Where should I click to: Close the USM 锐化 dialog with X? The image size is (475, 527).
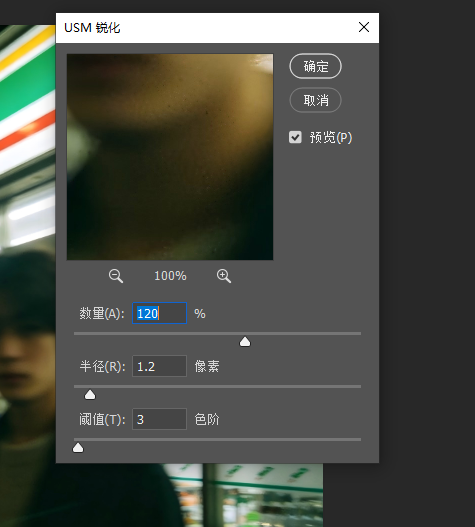tap(364, 27)
